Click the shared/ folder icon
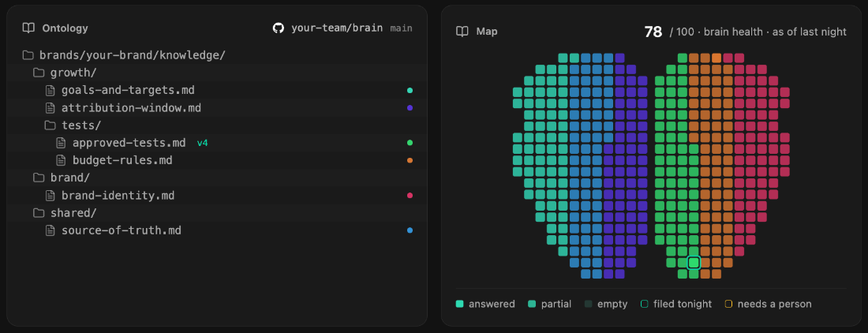 click(x=39, y=213)
